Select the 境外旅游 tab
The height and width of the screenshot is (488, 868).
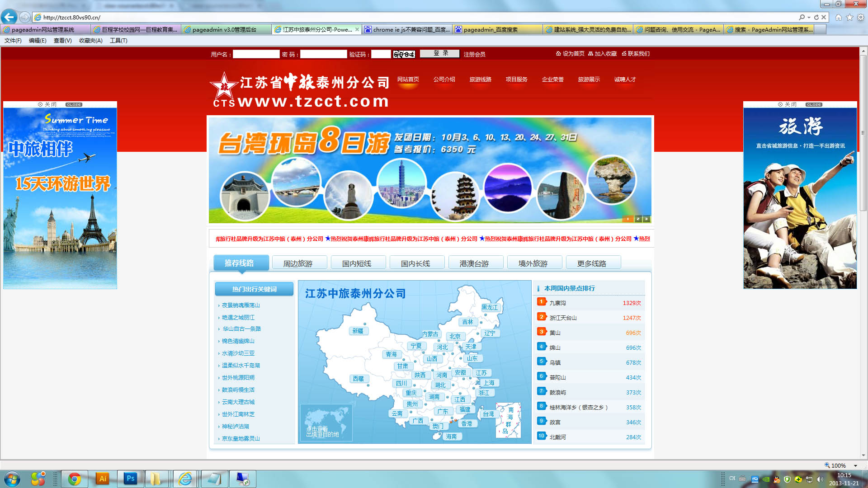pyautogui.click(x=533, y=263)
